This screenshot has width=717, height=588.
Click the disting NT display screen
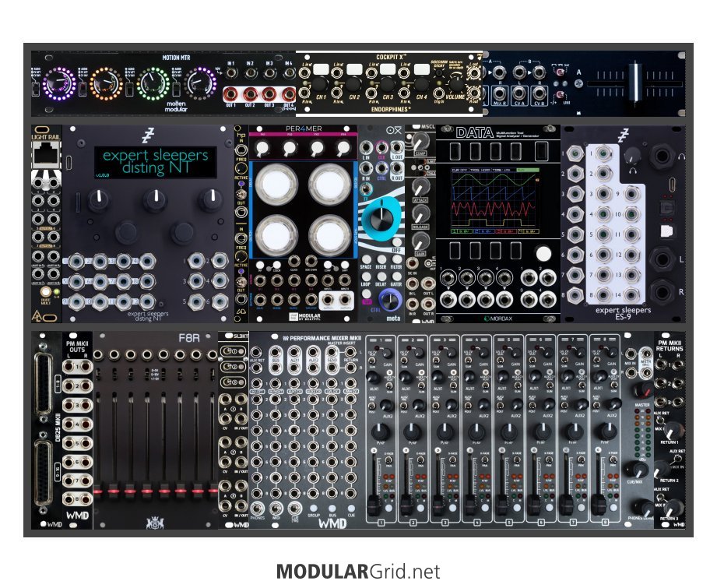click(156, 163)
